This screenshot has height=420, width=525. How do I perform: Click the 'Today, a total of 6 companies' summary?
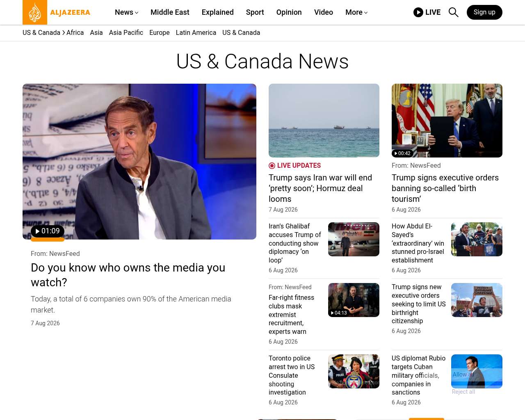coord(131,304)
